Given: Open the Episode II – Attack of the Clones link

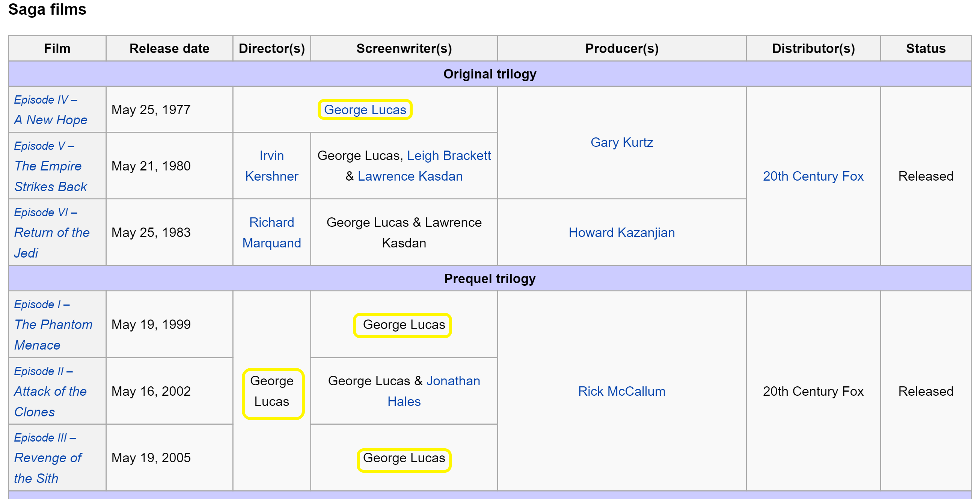Looking at the screenshot, I should pos(50,391).
